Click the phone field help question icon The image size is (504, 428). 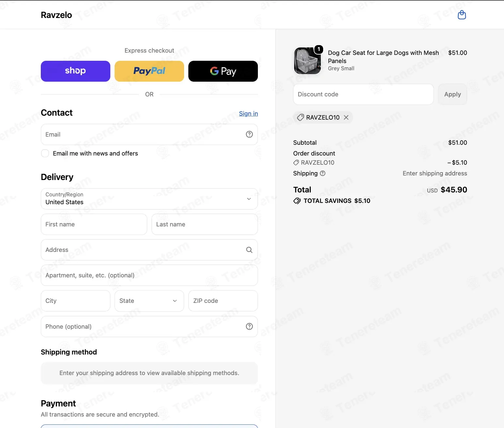[249, 326]
